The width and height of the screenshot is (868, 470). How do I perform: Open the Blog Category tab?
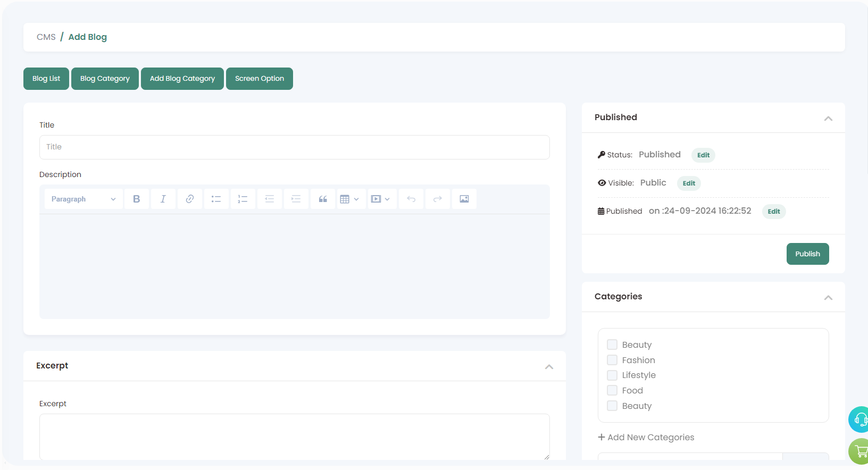pos(105,79)
